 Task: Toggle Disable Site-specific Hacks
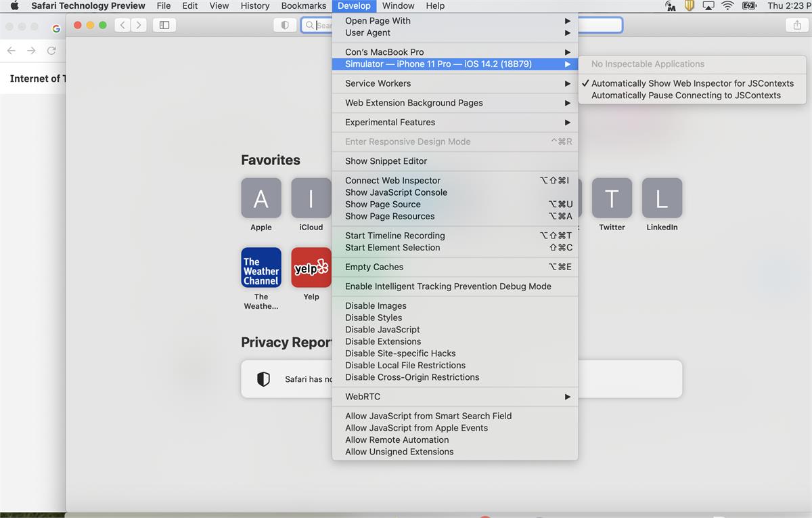click(x=455, y=353)
